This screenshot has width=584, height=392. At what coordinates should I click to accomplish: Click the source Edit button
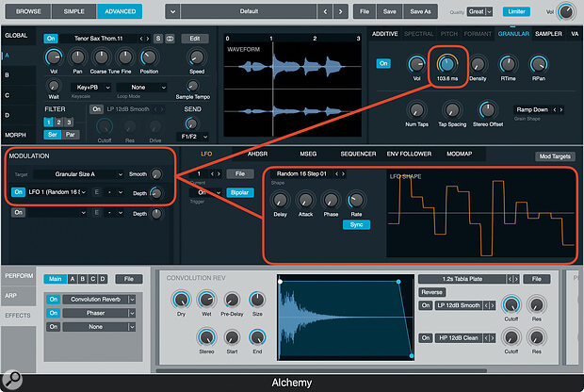195,39
